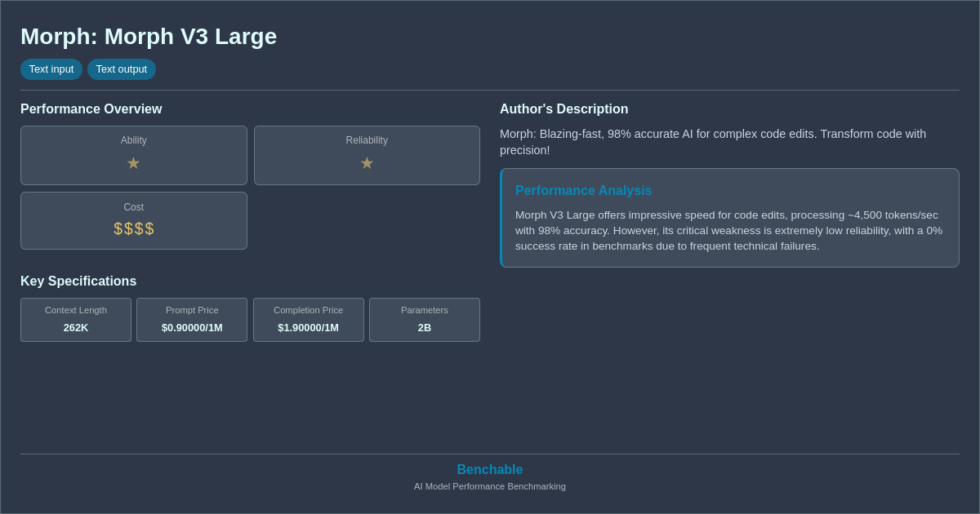This screenshot has width=980, height=514.
Task: Toggle the Text output badge
Action: coord(122,69)
